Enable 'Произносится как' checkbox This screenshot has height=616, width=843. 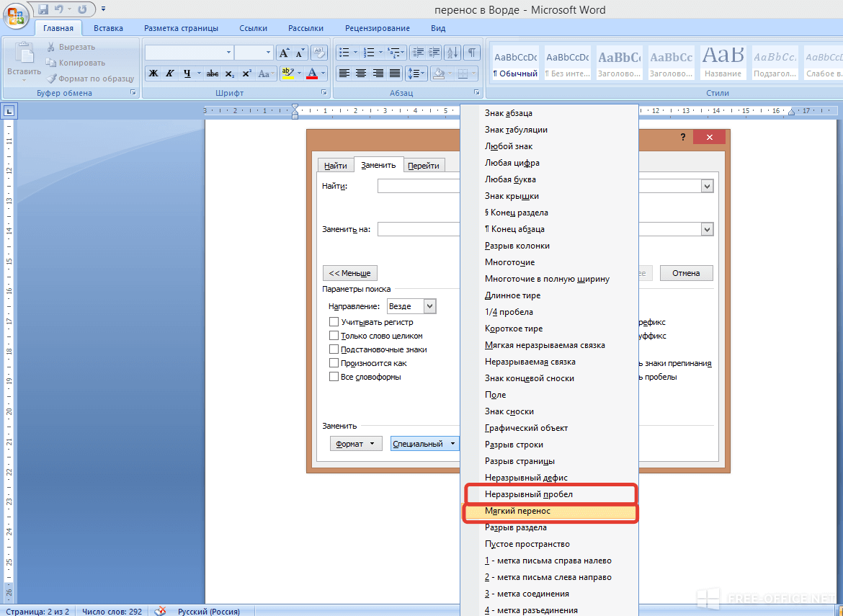point(334,363)
